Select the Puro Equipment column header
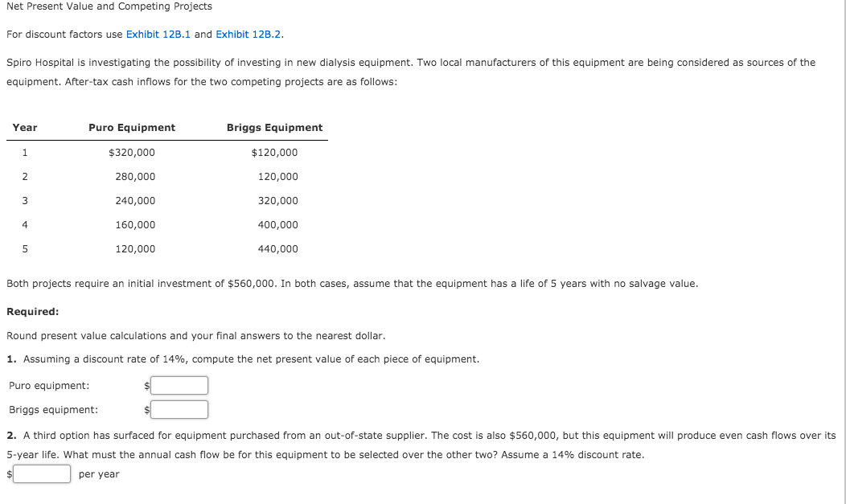This screenshot has width=846, height=504. coord(132,127)
